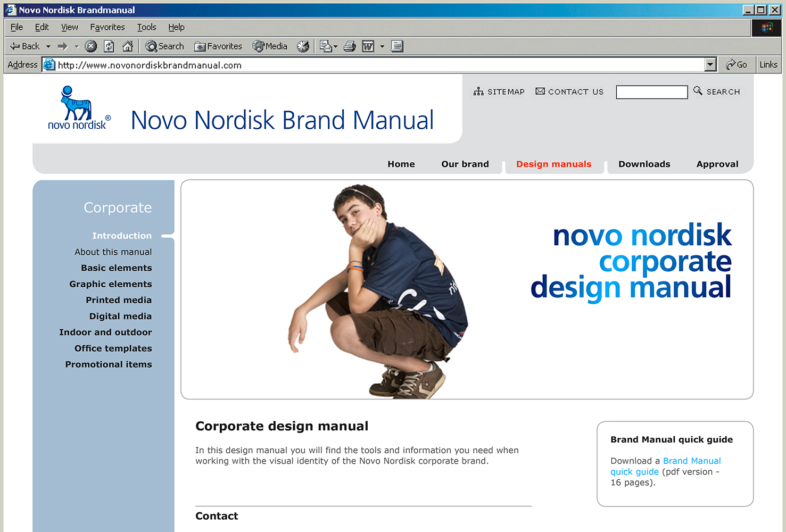Click the site search input field
Screen dimensions: 786x532
point(651,92)
